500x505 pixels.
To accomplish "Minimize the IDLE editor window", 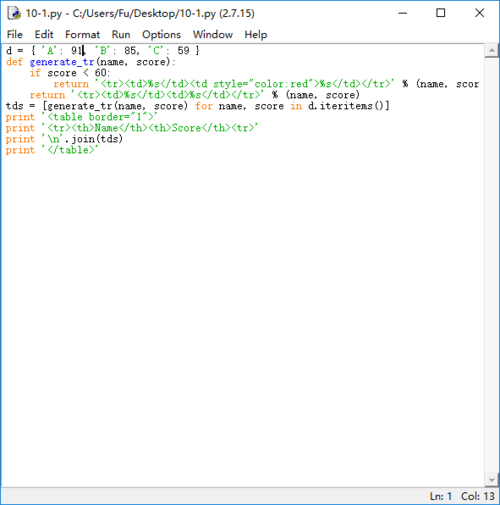I will (403, 13).
